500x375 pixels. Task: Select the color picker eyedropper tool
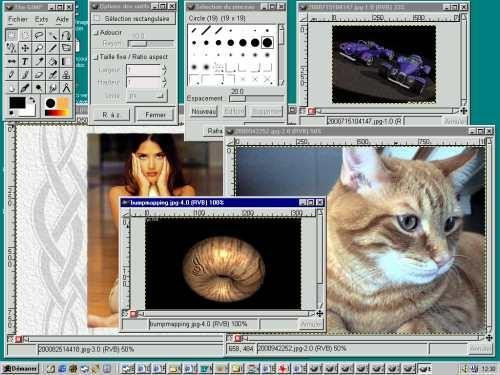39,62
